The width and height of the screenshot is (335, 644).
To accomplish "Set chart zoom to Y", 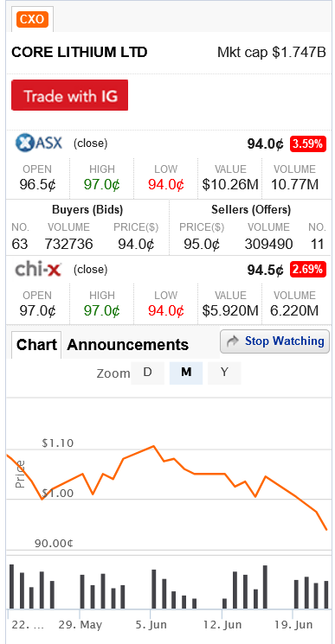I will click(x=224, y=373).
